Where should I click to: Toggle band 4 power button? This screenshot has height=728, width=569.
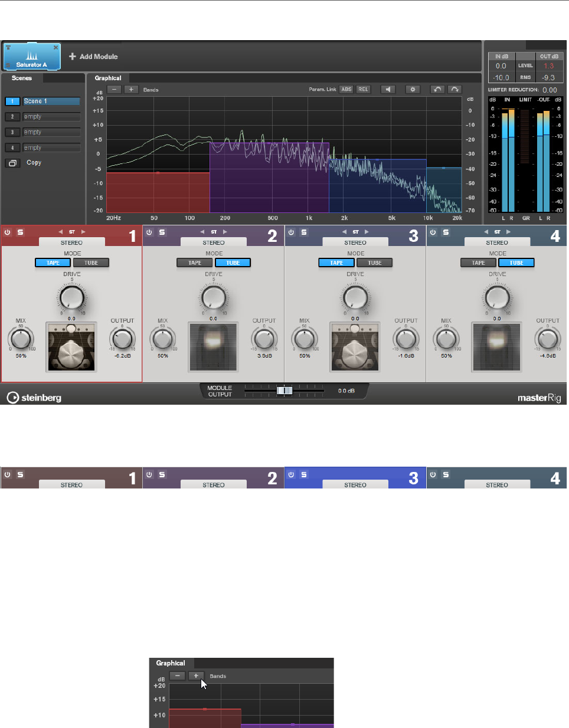[x=433, y=232]
